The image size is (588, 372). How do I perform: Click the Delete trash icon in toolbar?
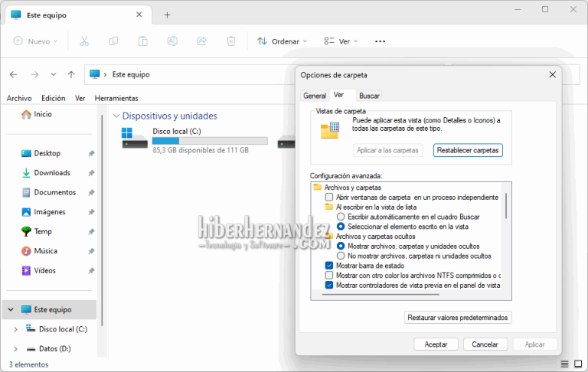tap(230, 41)
